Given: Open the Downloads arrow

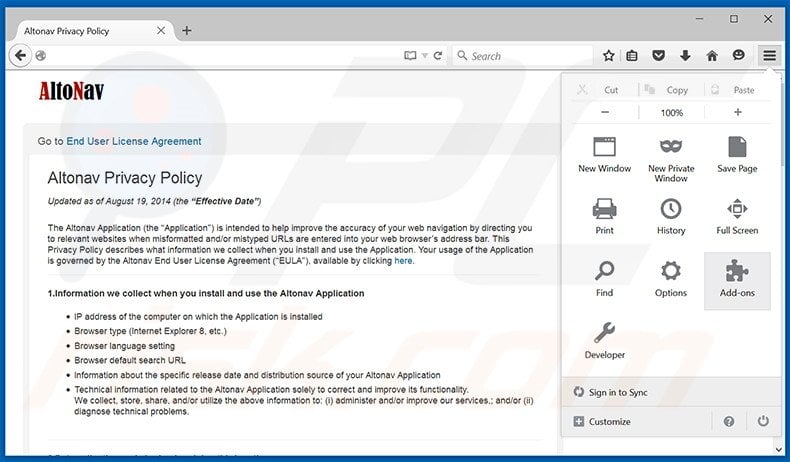Looking at the screenshot, I should 685,55.
